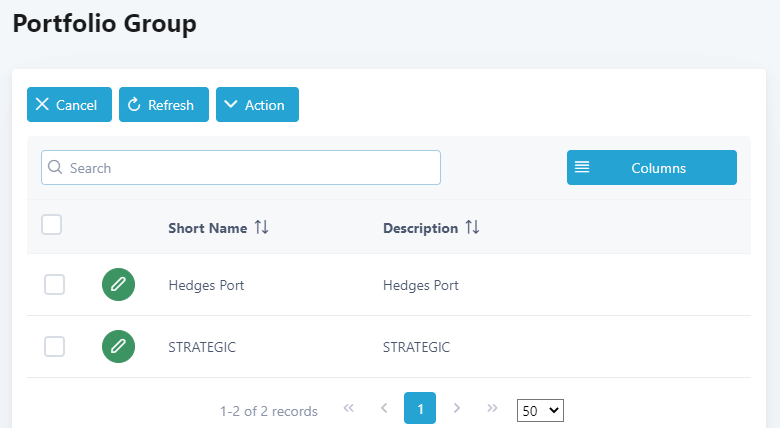The width and height of the screenshot is (780, 428).
Task: Select page 1 in the pagination
Action: tap(420, 408)
